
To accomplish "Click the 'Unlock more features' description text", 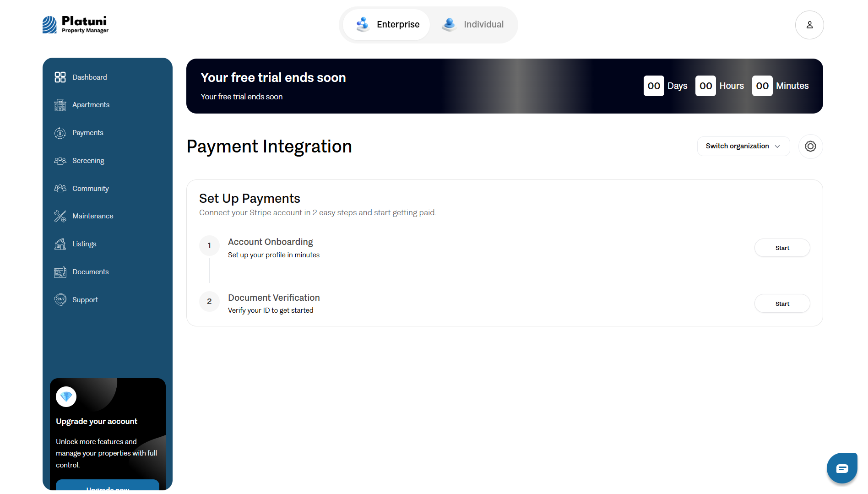I will (x=107, y=453).
